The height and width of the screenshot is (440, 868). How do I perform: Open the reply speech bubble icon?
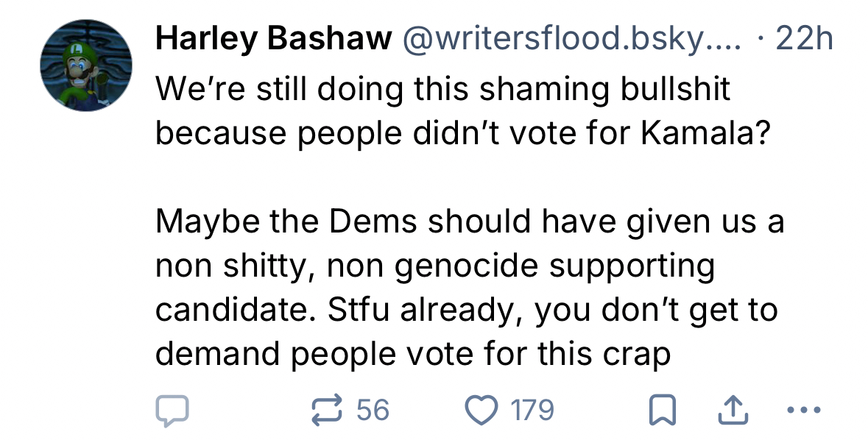click(x=172, y=411)
